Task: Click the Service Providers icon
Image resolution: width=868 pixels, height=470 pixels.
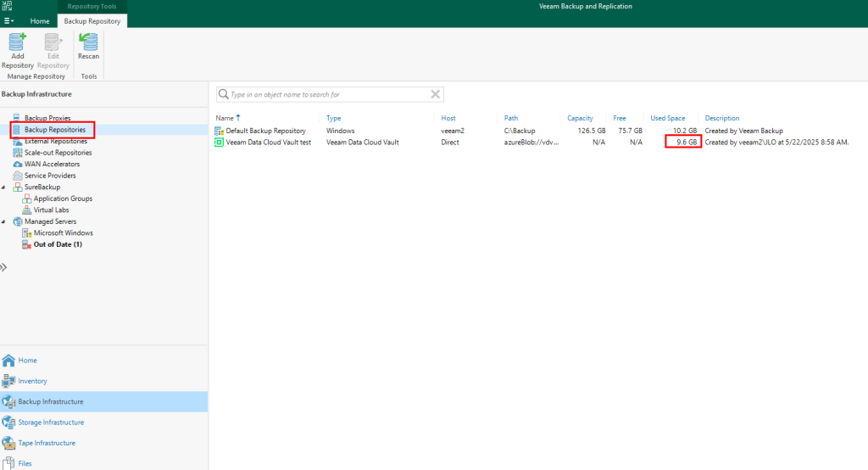Action: (x=18, y=176)
